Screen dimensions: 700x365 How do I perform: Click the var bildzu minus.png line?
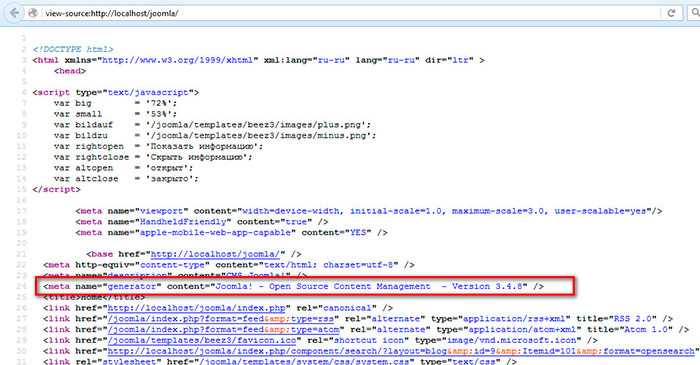215,135
